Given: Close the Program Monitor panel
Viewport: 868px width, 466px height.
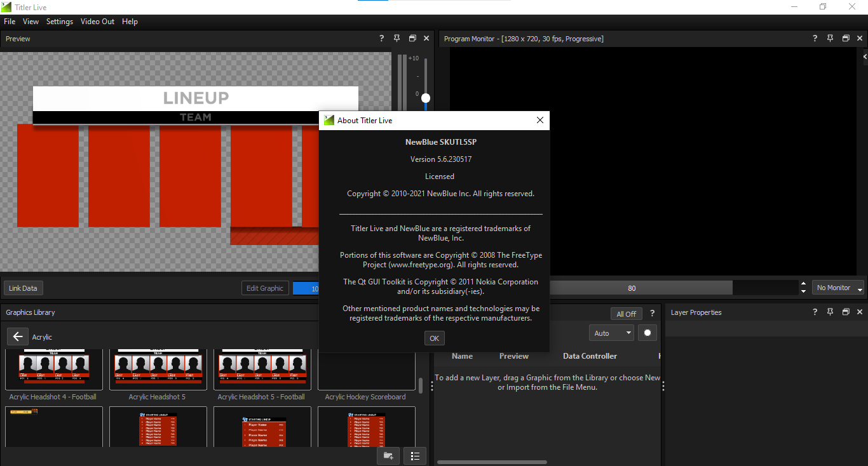Looking at the screenshot, I should tap(860, 39).
